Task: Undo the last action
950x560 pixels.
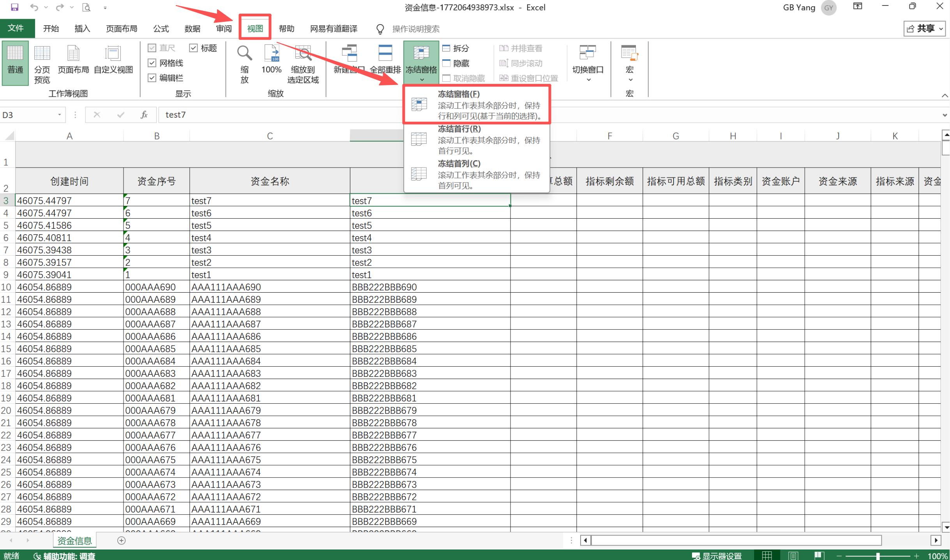Action: click(34, 7)
